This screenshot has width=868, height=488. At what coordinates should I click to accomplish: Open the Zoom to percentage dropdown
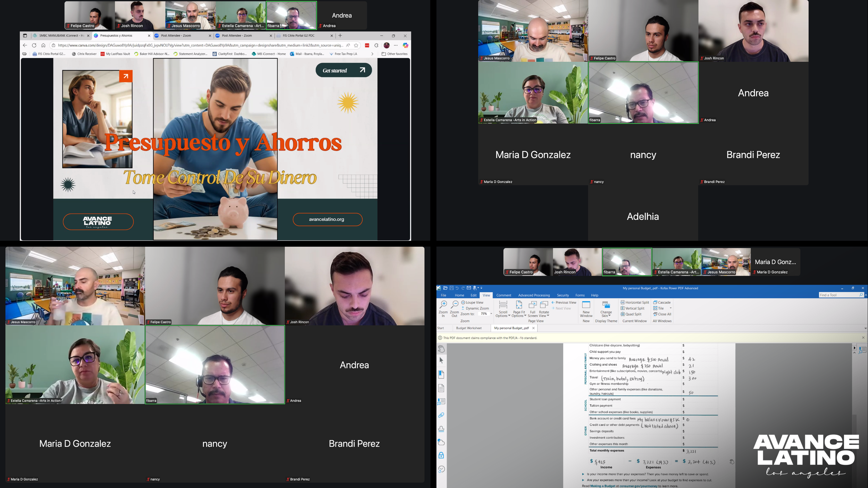(491, 314)
